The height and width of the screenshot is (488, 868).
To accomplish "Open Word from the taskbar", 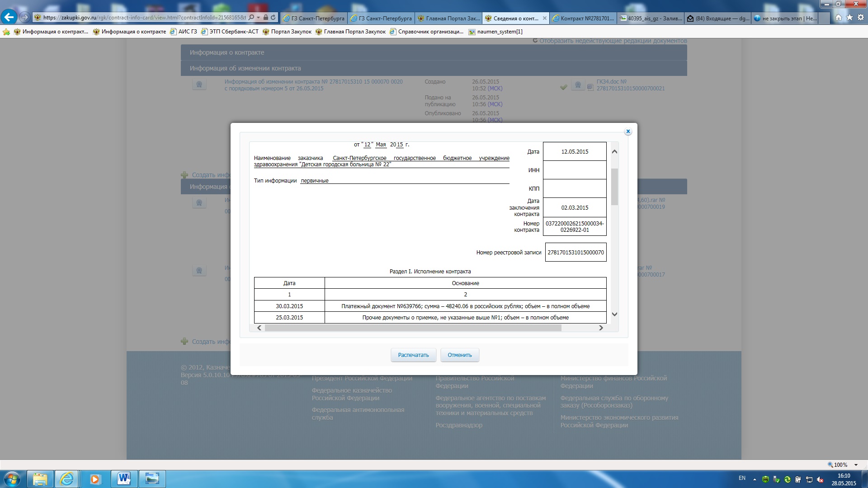I will pyautogui.click(x=124, y=479).
